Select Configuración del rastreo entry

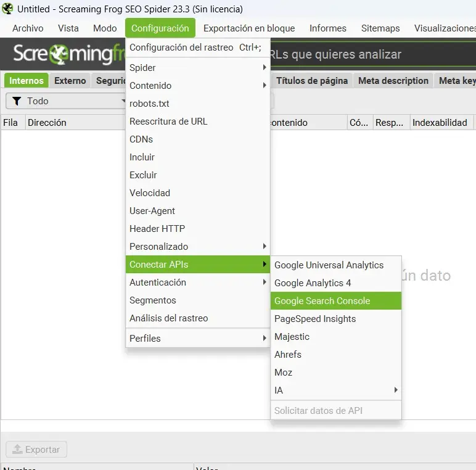coord(198,47)
